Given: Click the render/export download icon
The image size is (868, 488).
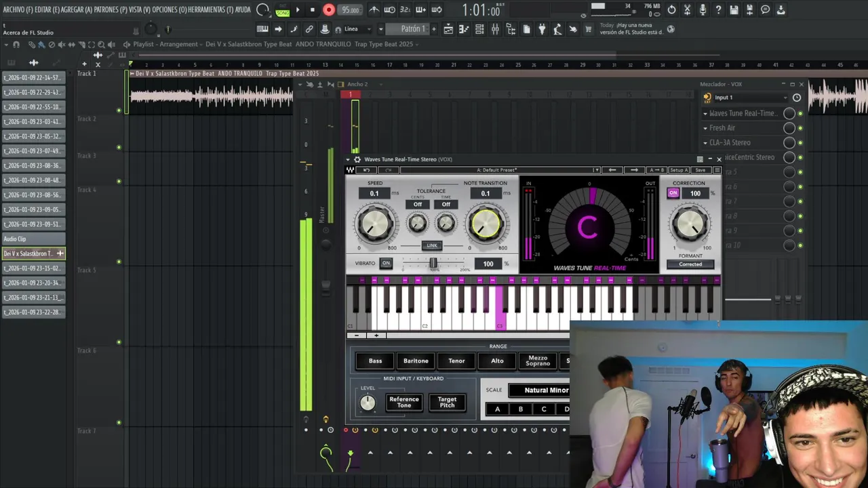Looking at the screenshot, I should [781, 9].
